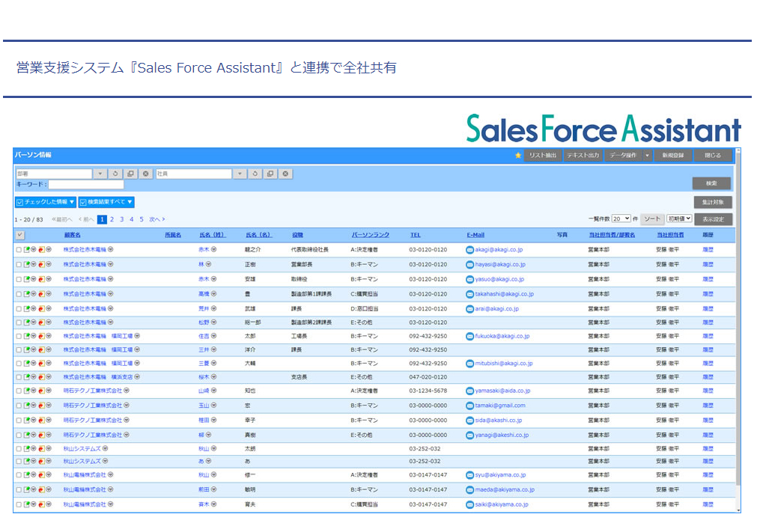Image resolution: width=760 pixels, height=532 pixels.
Task: Click the yellow favorite star icon
Action: coord(518,156)
